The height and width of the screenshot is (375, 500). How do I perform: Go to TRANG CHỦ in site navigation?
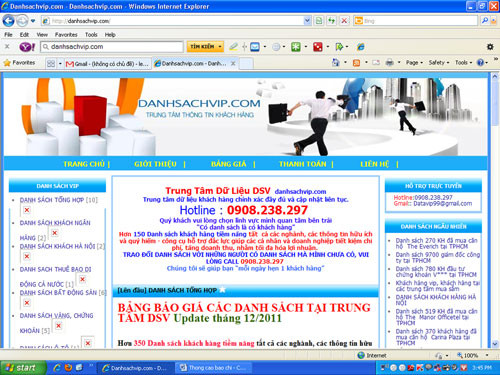(84, 164)
